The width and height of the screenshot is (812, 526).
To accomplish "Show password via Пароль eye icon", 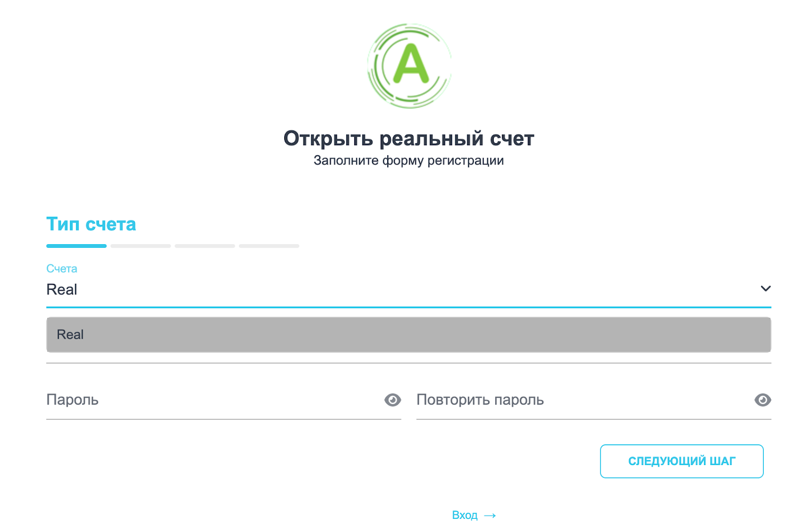I will (392, 400).
